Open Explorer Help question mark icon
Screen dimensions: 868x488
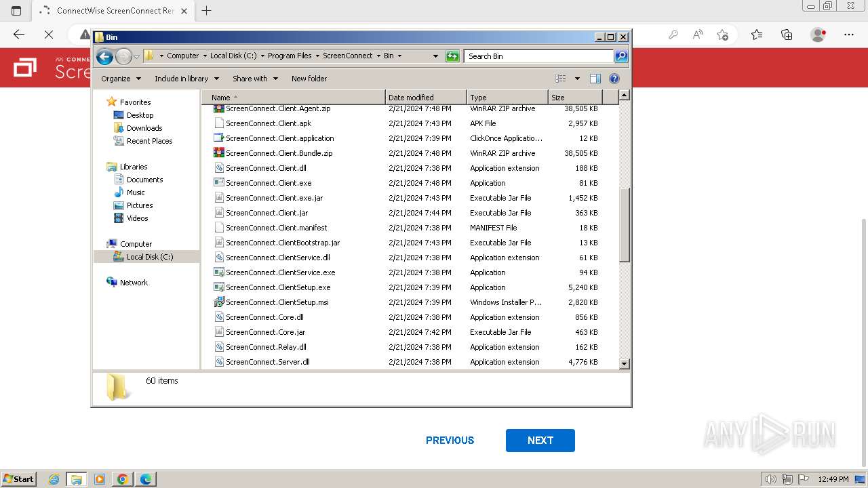614,79
